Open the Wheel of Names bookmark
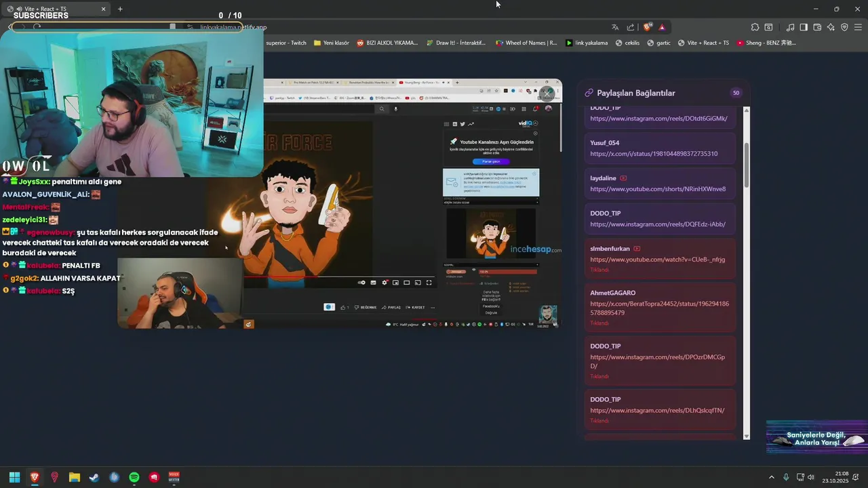The image size is (868, 488). (526, 43)
